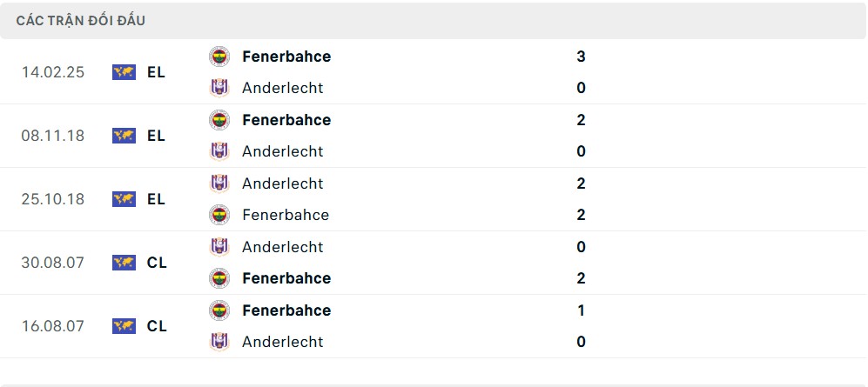Open Fenerbahce team in 14.02.25 match
The image size is (868, 387).
(x=286, y=57)
